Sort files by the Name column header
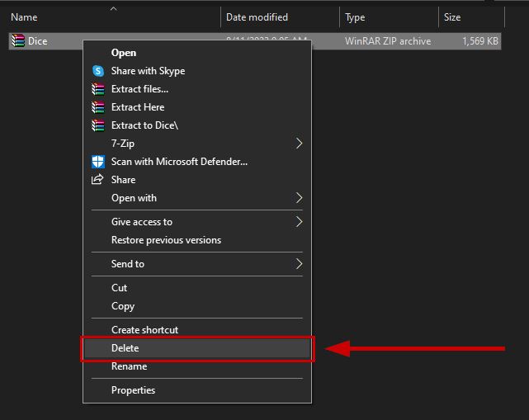 point(25,17)
